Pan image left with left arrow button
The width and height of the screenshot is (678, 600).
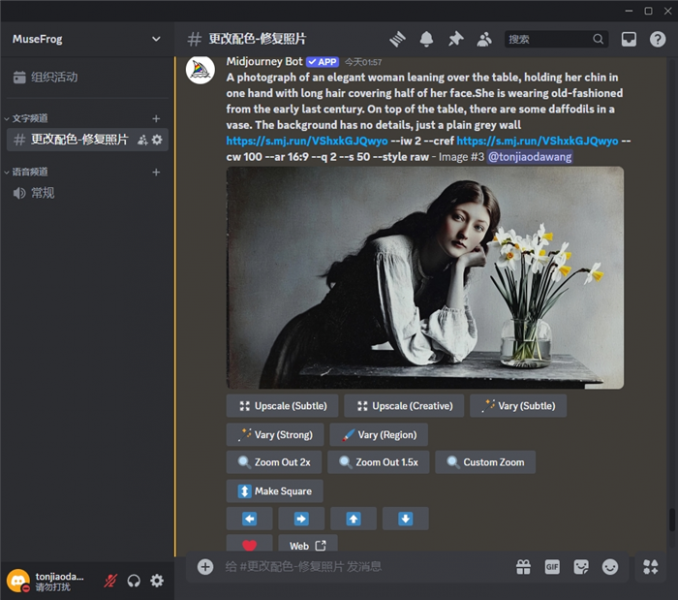249,519
